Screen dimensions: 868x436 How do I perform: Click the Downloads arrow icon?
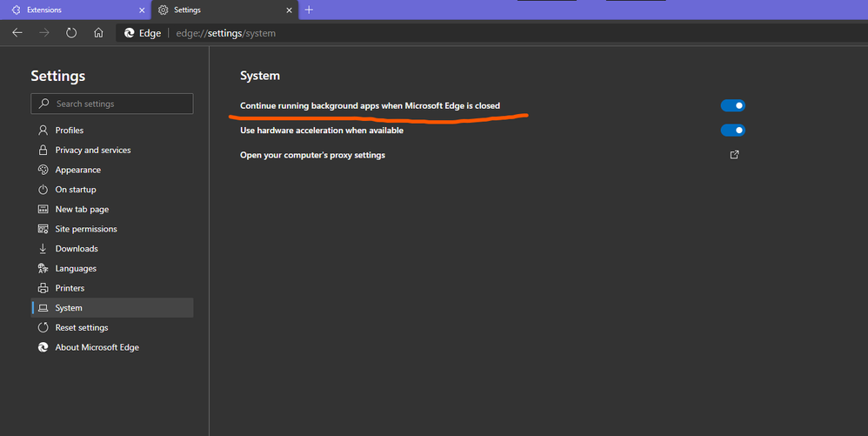tap(43, 249)
